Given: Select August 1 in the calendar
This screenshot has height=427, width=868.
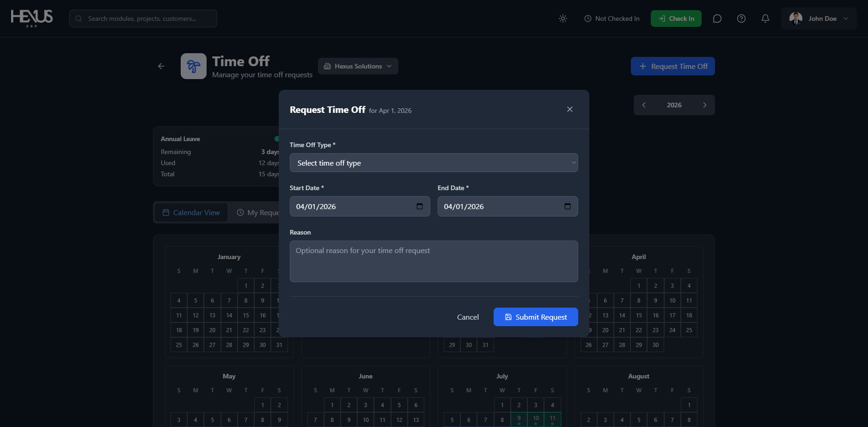Looking at the screenshot, I should pos(689,405).
